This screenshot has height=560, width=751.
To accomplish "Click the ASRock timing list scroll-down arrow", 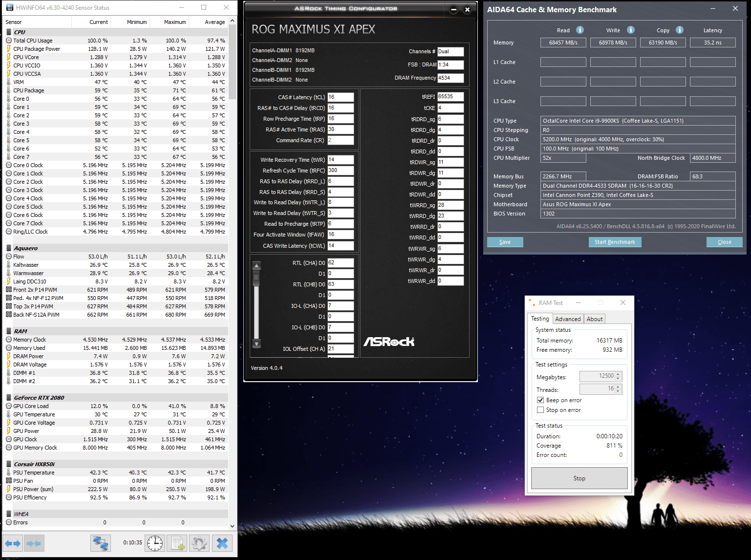I will (x=257, y=343).
